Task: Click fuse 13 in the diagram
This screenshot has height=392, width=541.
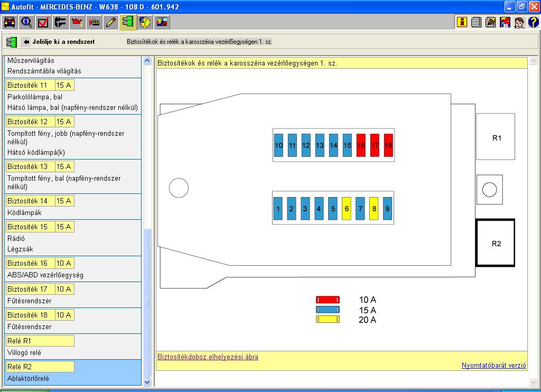Action: [320, 145]
